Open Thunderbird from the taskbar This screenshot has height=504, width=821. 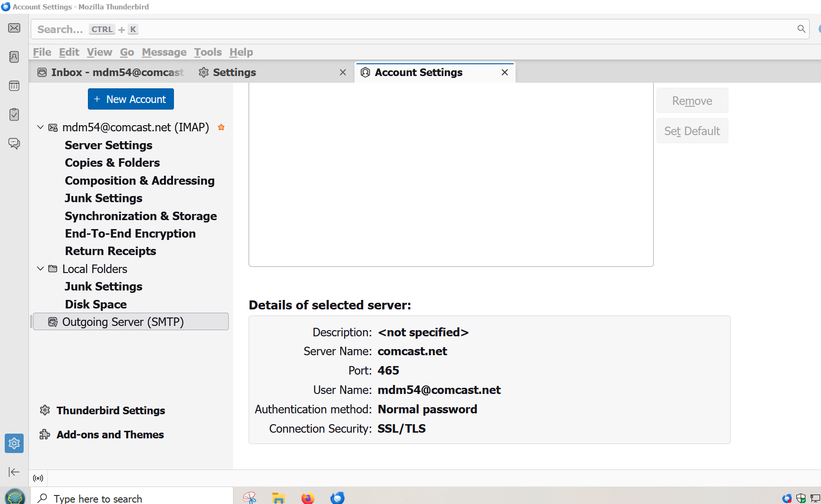coord(337,498)
